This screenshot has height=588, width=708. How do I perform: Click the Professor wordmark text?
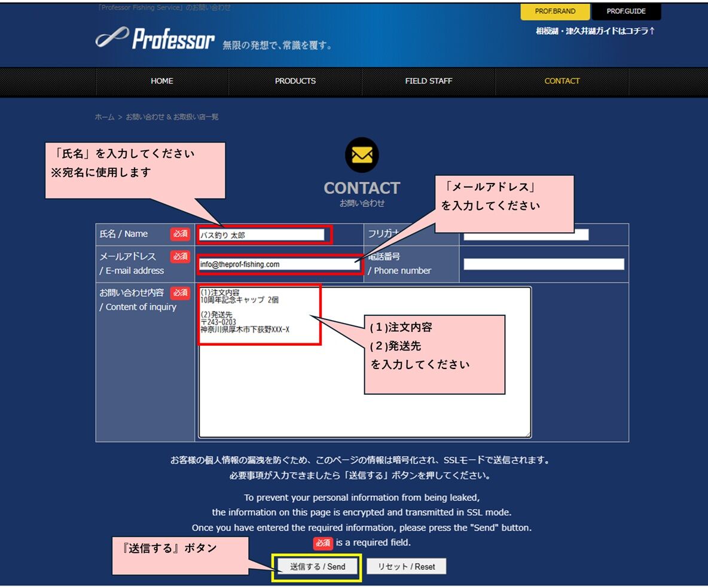tap(173, 38)
